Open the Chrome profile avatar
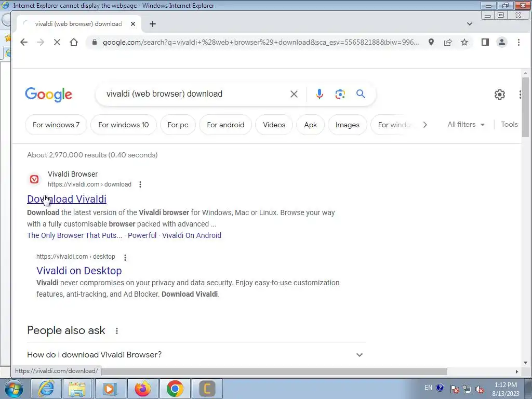The image size is (532, 399). [x=502, y=42]
